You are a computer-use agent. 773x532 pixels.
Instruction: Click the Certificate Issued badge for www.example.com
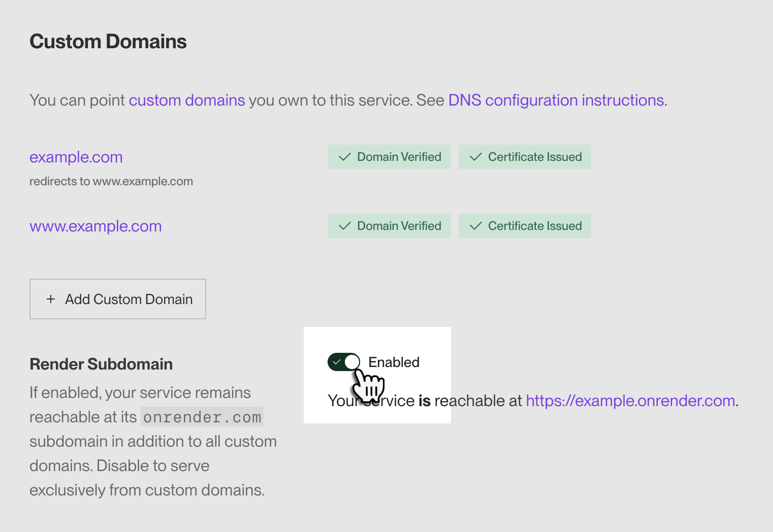[x=525, y=225]
